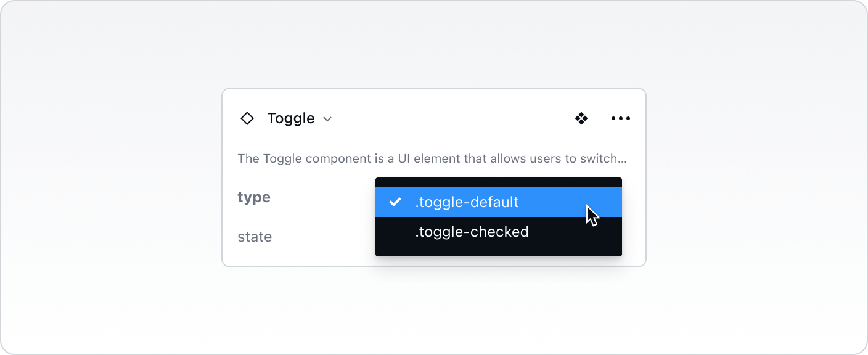Image resolution: width=868 pixels, height=355 pixels.
Task: Pick the unchecked .toggle-checked menu entry
Action: (x=472, y=232)
